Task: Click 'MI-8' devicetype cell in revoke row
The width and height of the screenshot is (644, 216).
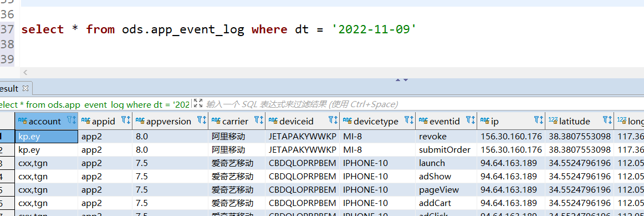Action: click(377, 136)
